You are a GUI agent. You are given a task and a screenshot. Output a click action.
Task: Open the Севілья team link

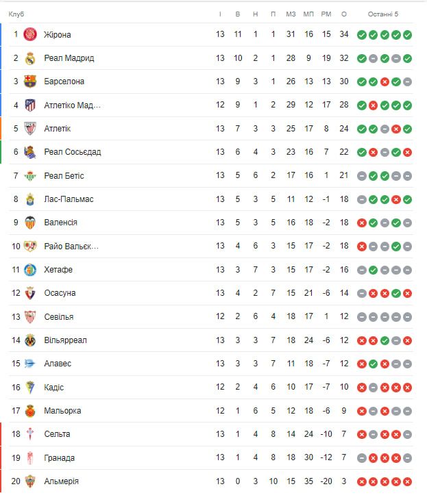pos(58,317)
